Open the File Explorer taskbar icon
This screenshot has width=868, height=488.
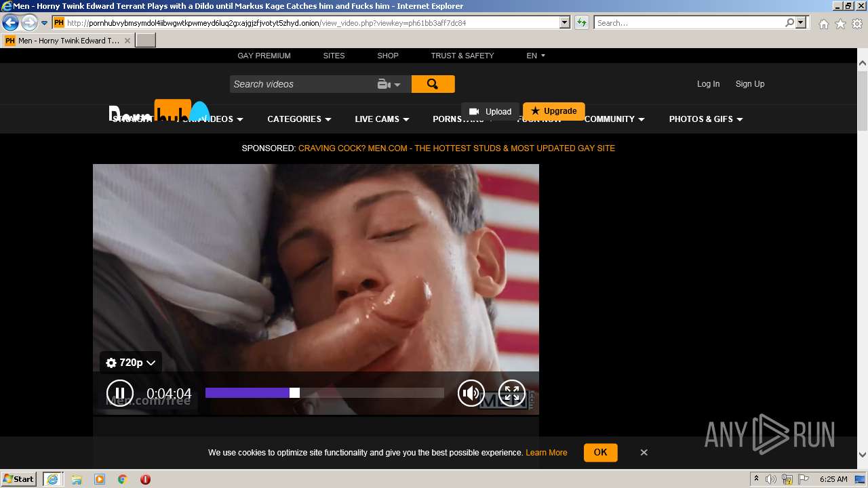click(x=77, y=479)
